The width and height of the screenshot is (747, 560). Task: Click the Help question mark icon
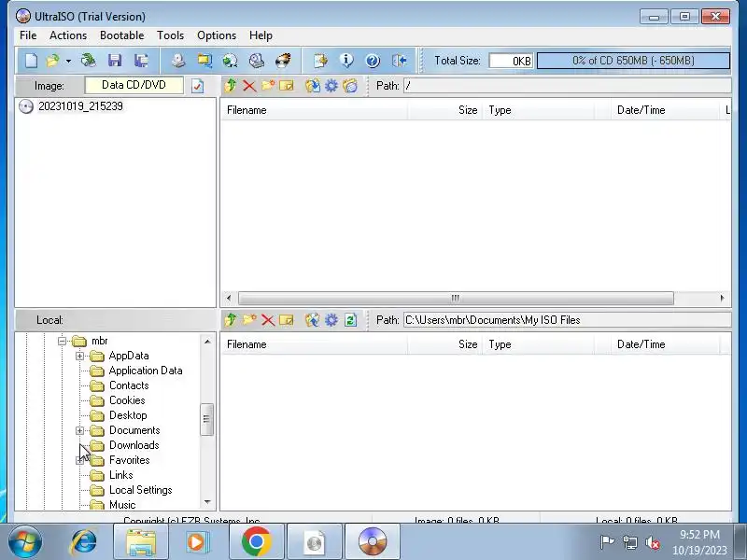pos(373,61)
